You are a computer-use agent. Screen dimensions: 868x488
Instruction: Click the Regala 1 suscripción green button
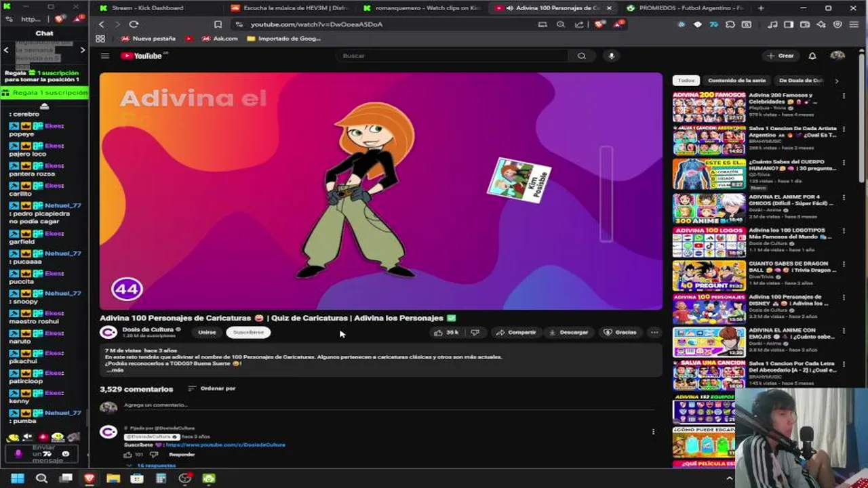pyautogui.click(x=44, y=93)
